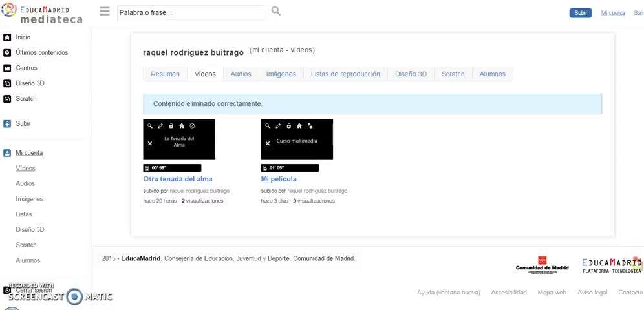Open Últimos contenidos in the sidebar

(42, 52)
